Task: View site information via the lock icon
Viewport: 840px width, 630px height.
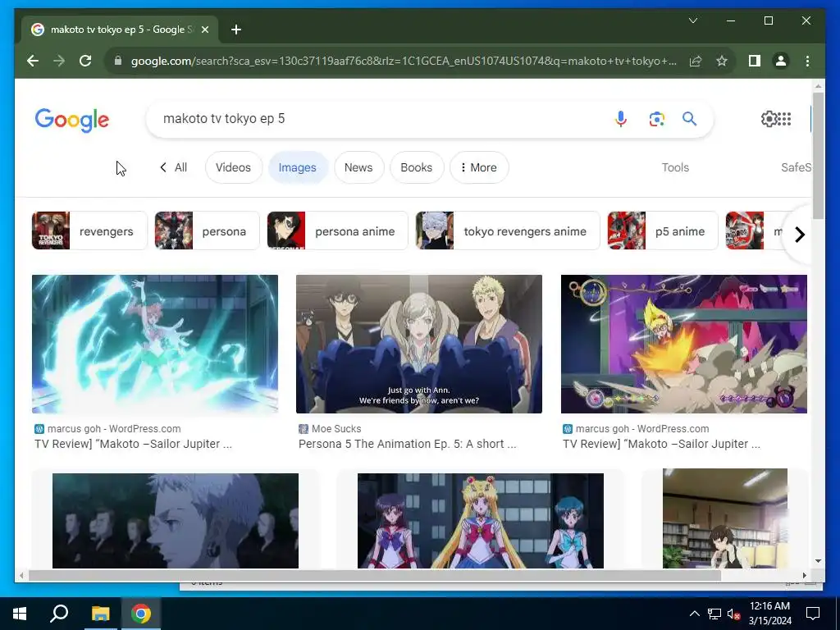Action: coord(118,61)
